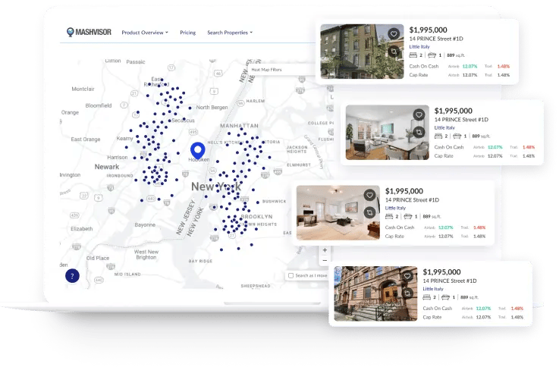Zoom out the map with minus
The width and height of the screenshot is (559, 392).
(325, 261)
